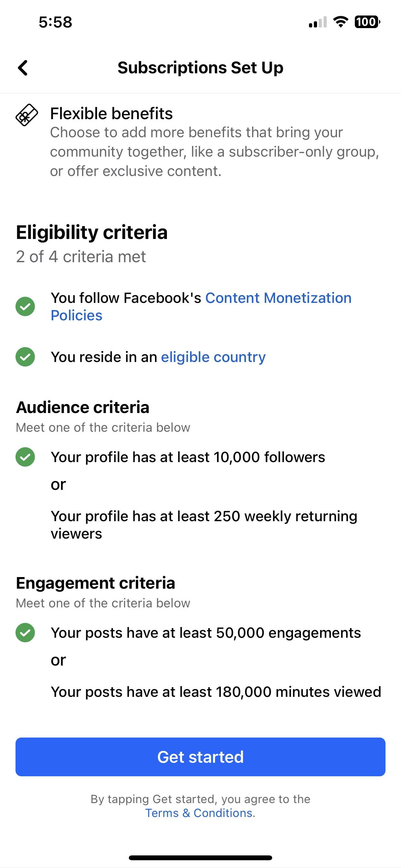
Task: Tap the checkmark next to eligible country criterion
Action: [x=25, y=357]
